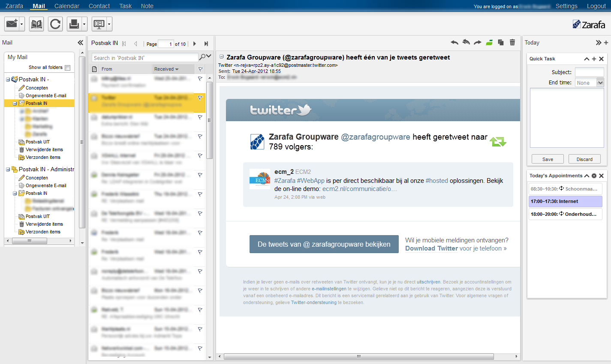Go to next page of messages

point(195,44)
